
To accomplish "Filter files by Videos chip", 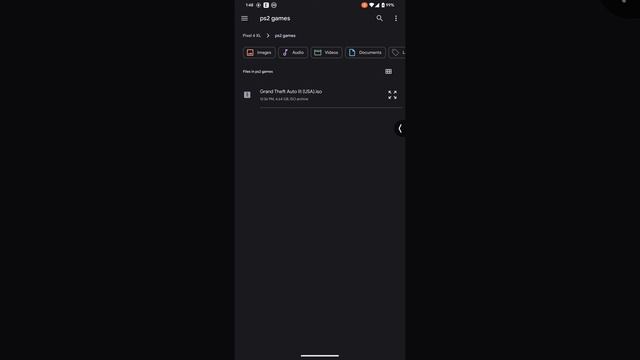I will [326, 52].
